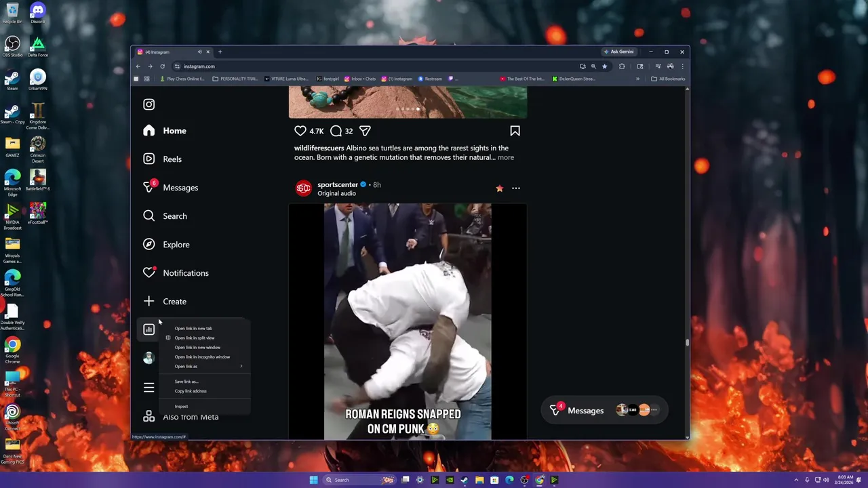The image size is (868, 488).
Task: Open Messages in the Instagram sidebar
Action: [x=170, y=188]
